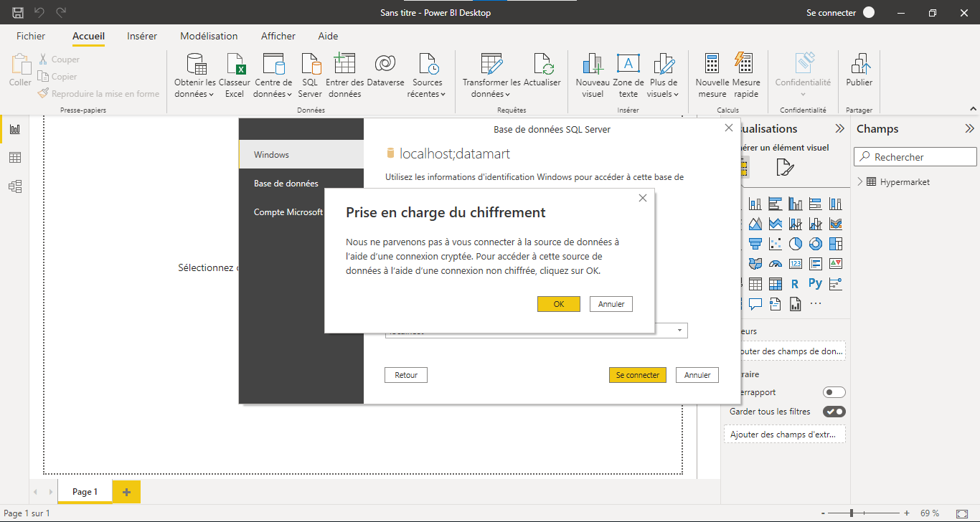This screenshot has width=980, height=522.
Task: Open the Classeur Excel data source
Action: 235,75
